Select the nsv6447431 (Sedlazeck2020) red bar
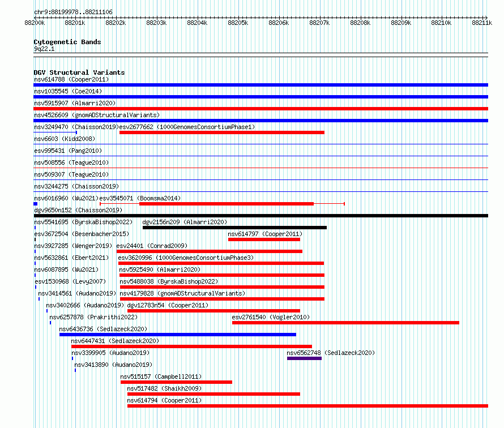 click(x=191, y=346)
